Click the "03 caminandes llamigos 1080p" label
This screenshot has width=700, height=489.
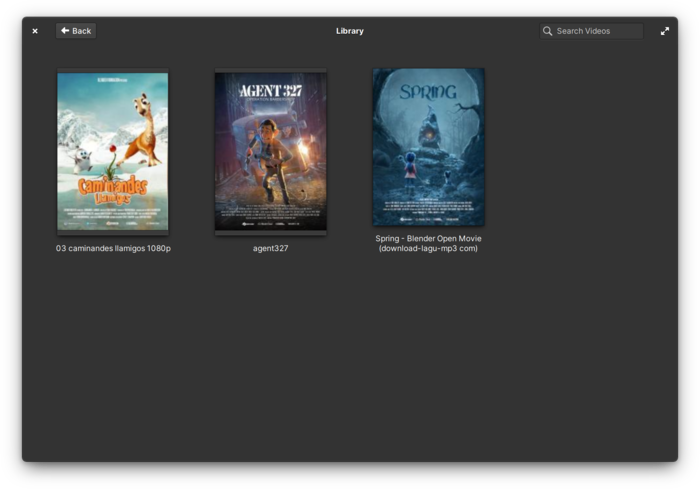(113, 248)
